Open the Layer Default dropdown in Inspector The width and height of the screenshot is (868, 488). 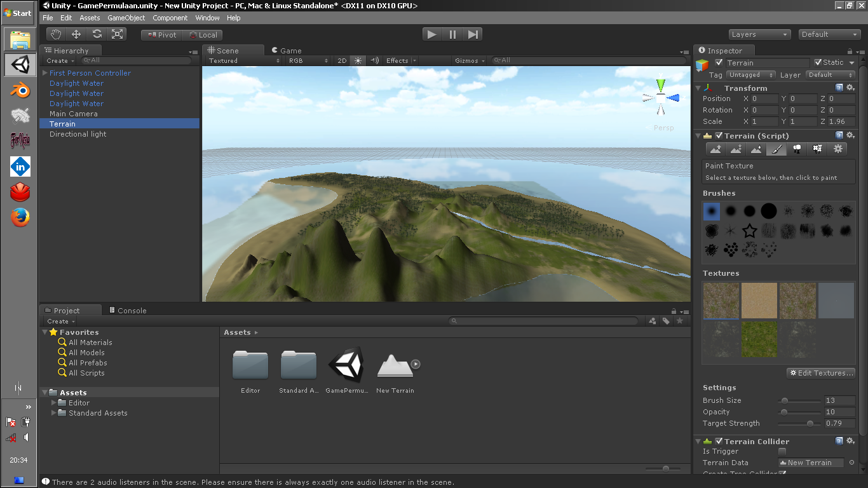(x=831, y=74)
